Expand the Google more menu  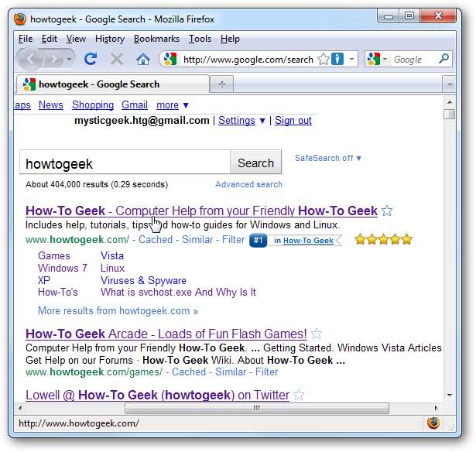point(172,105)
